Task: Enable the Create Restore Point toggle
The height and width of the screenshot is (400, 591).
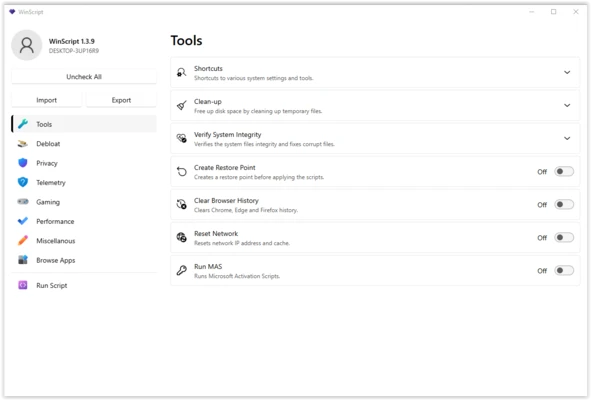Action: [x=564, y=172]
